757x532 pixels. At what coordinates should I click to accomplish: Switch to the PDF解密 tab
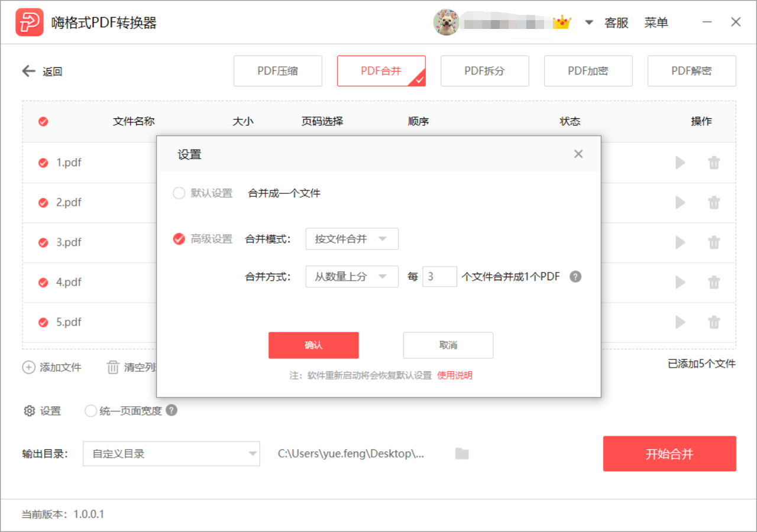pyautogui.click(x=692, y=71)
